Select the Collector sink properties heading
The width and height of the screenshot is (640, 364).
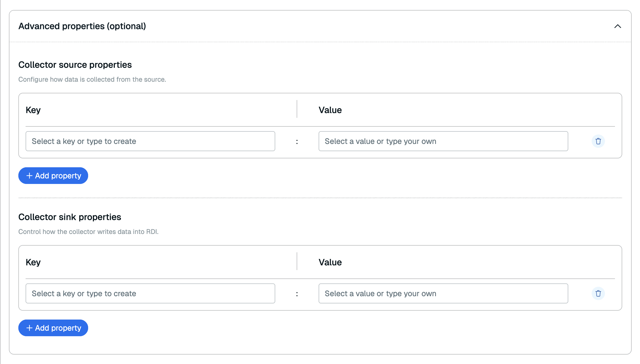click(x=70, y=217)
